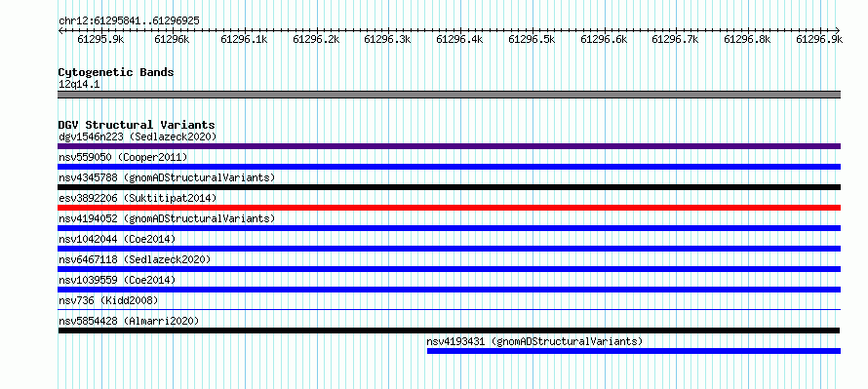Click the red esv3892206 variant bar

pos(449,208)
